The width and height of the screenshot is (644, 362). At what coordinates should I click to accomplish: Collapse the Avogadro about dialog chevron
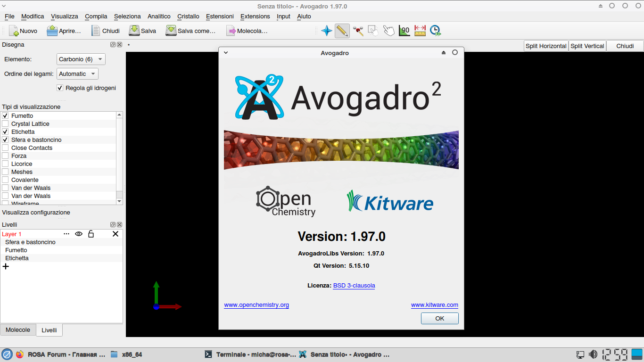(226, 53)
